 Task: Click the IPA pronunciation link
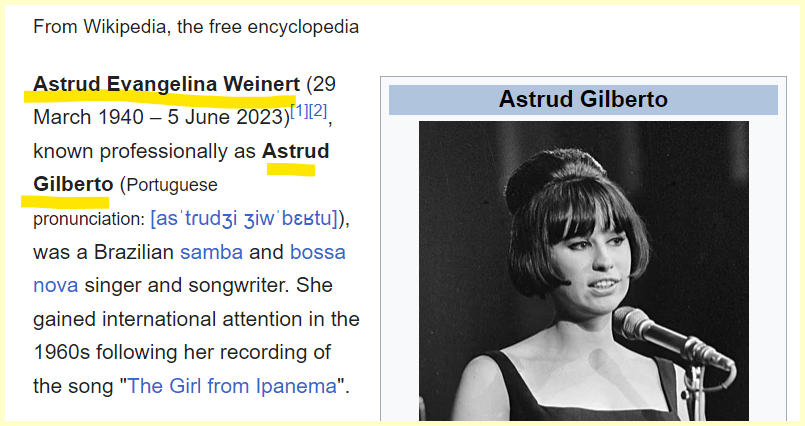pyautogui.click(x=245, y=218)
